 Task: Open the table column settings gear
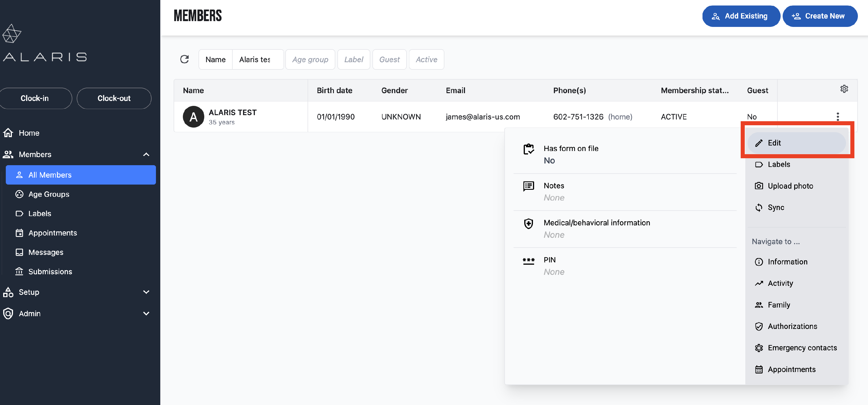tap(844, 89)
